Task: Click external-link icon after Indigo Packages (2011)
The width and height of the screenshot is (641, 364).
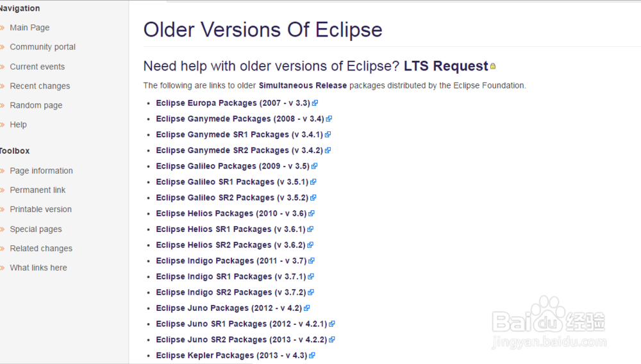Action: [x=312, y=261]
